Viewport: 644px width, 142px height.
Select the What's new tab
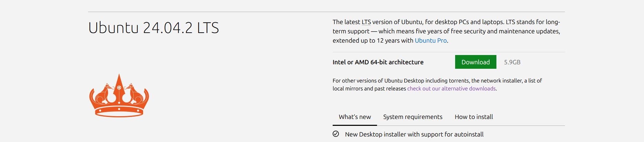coord(355,117)
